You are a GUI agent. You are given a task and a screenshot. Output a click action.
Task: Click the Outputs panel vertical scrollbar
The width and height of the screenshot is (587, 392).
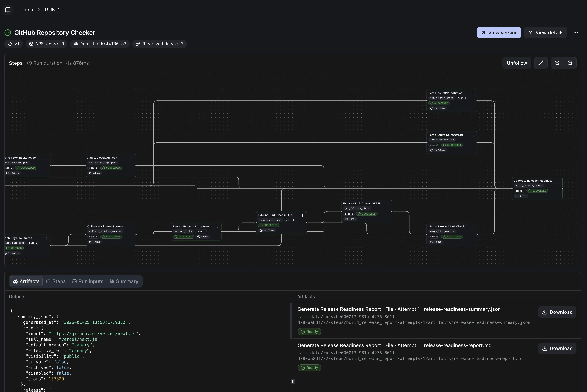tap(291, 321)
